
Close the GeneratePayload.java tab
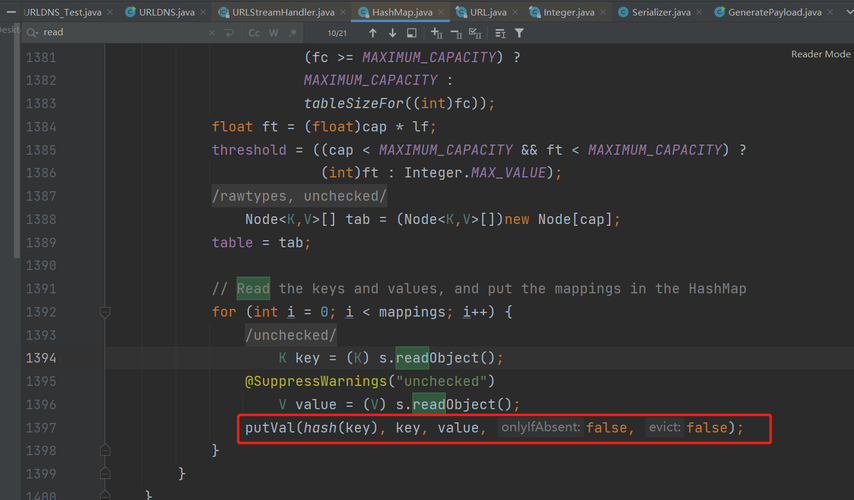click(830, 12)
